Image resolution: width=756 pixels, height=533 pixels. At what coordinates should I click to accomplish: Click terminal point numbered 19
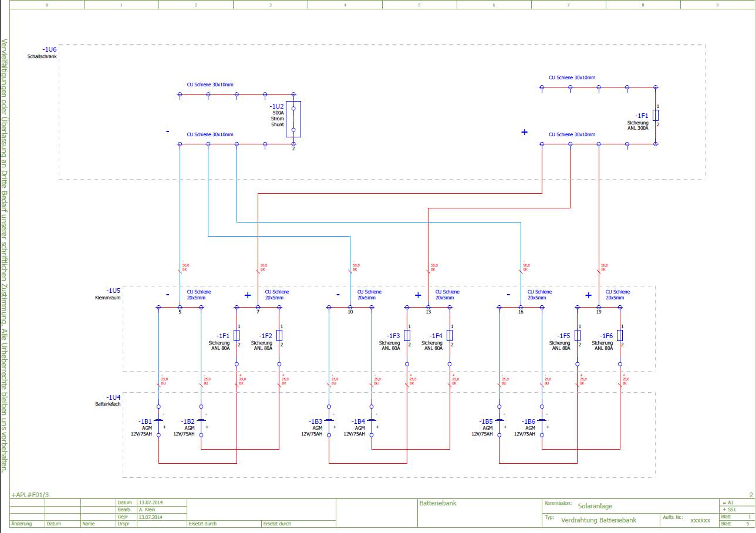[598, 307]
